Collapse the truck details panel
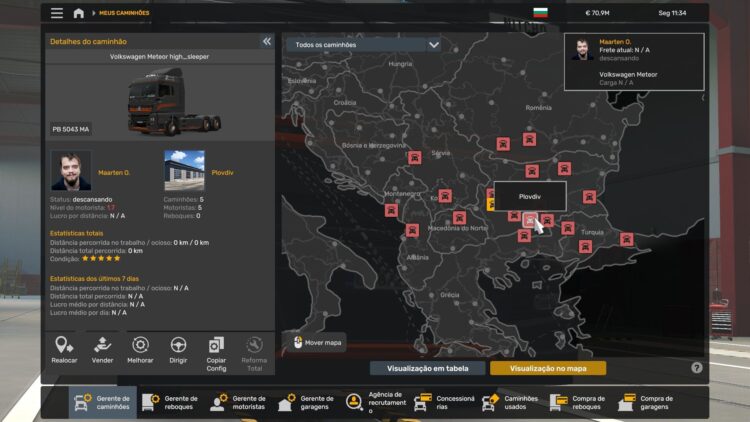Image resolution: width=750 pixels, height=422 pixels. (x=266, y=42)
